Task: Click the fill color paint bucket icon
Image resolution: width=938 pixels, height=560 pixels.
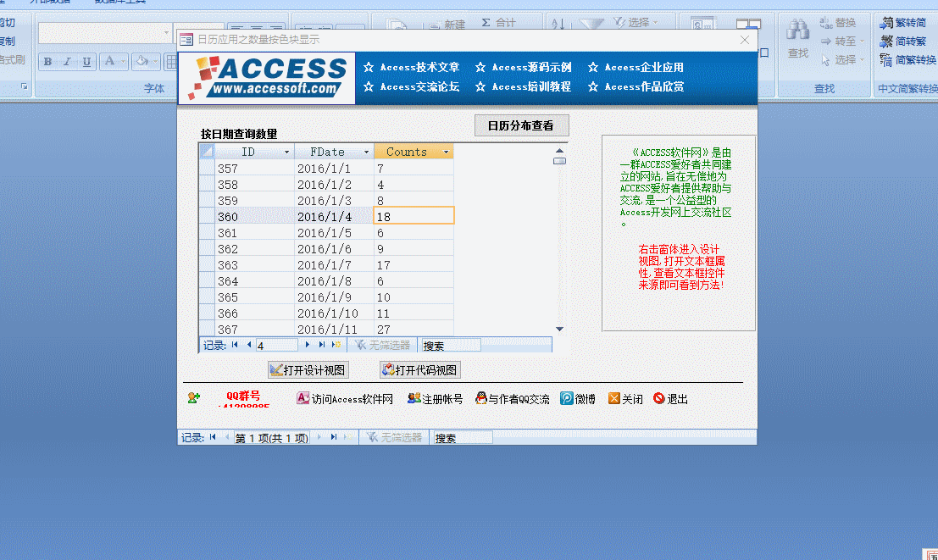Action: (142, 61)
